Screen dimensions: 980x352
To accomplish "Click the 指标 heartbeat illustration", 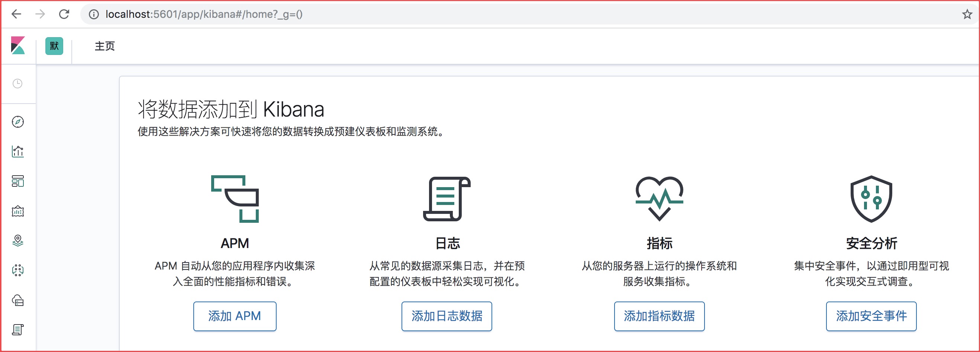I will (x=659, y=199).
